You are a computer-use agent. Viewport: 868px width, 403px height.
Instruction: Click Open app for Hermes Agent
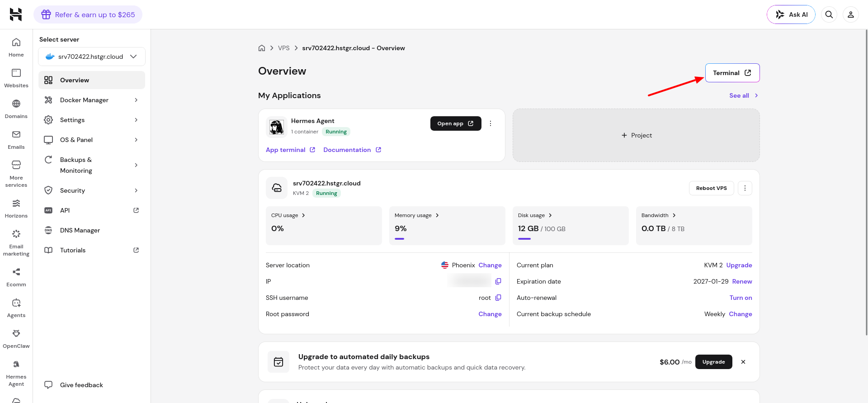(456, 123)
